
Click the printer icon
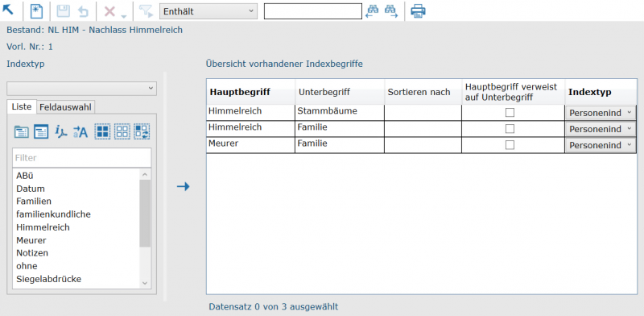(x=418, y=11)
